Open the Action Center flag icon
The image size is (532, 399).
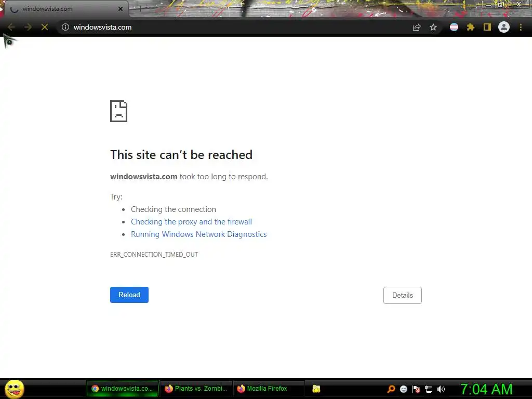pyautogui.click(x=416, y=389)
